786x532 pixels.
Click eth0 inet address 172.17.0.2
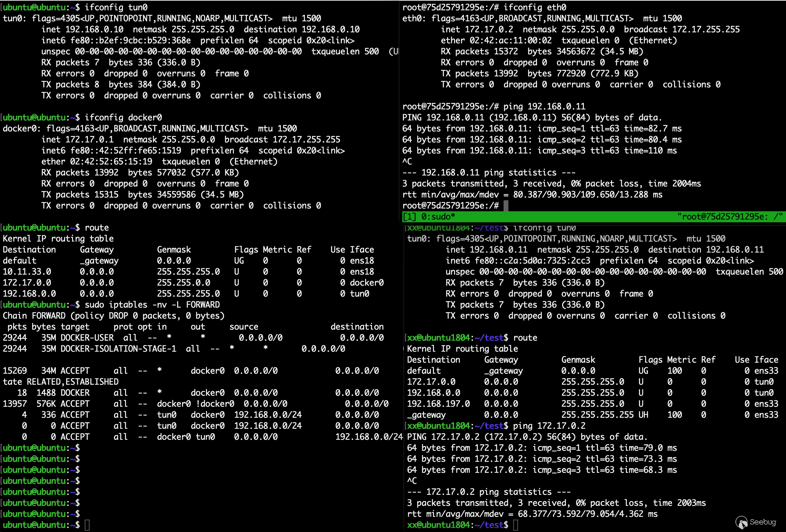pyautogui.click(x=489, y=29)
